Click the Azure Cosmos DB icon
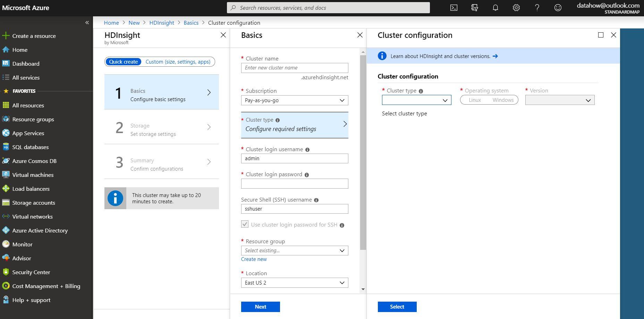 (x=6, y=161)
